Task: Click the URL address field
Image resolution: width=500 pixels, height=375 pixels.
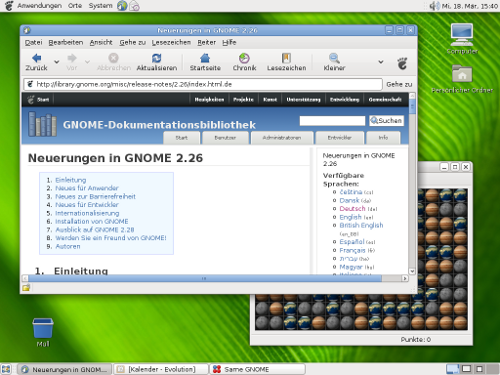Action: 203,84
